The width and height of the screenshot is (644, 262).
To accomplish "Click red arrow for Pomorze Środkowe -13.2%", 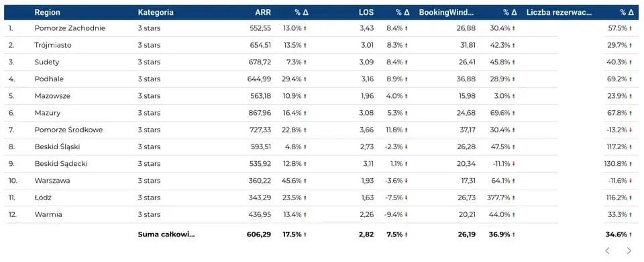I will coord(631,130).
